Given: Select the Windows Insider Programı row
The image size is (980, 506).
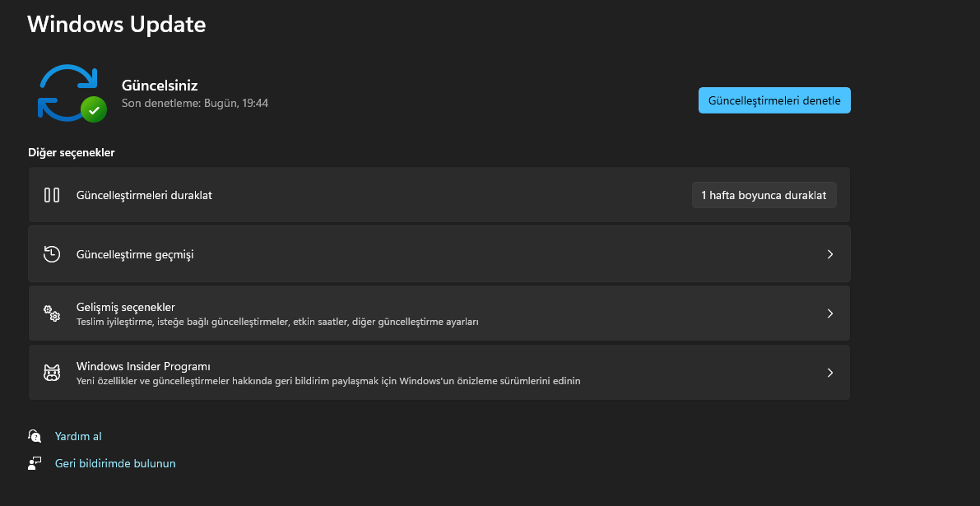Looking at the screenshot, I should pos(411,373).
